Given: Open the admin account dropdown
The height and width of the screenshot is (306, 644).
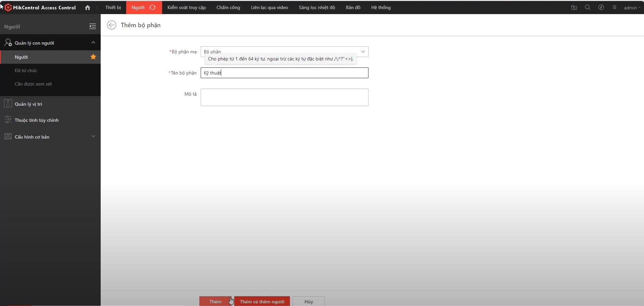Looking at the screenshot, I should tap(632, 8).
